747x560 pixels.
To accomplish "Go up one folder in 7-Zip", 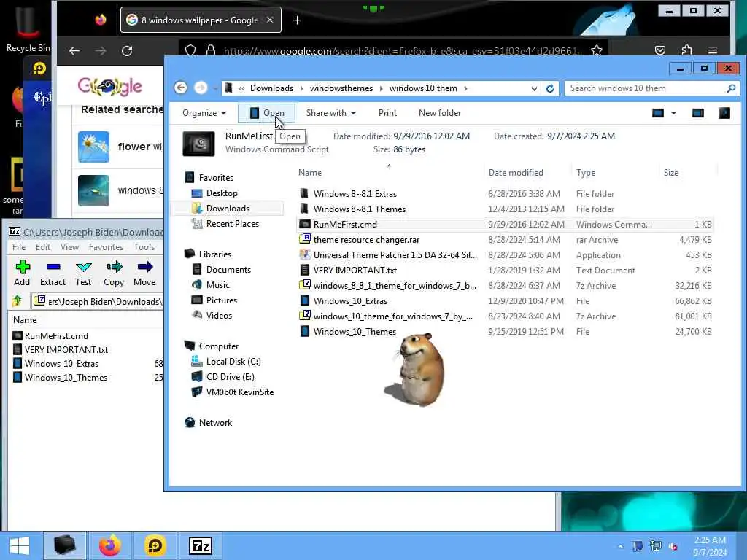I will coord(17,301).
